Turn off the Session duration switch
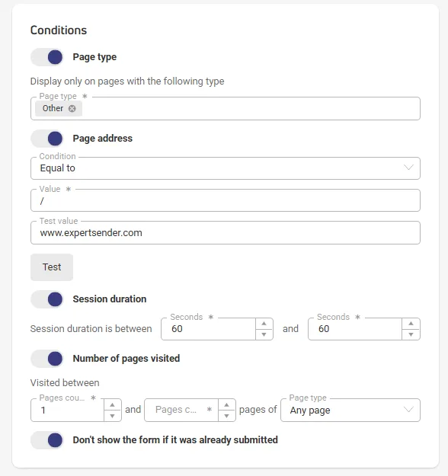Image resolution: width=448 pixels, height=476 pixels. pyautogui.click(x=47, y=299)
